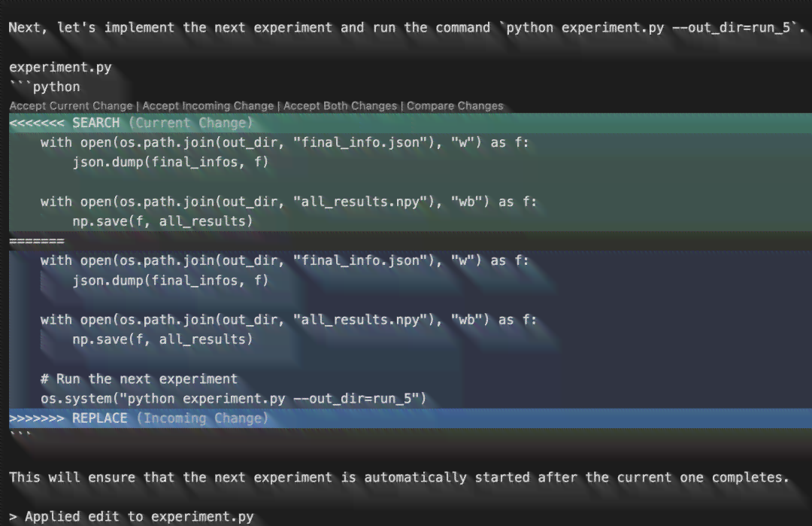Click the opening ```python fence line
Viewport: 812px width, 526px height.
(44, 87)
